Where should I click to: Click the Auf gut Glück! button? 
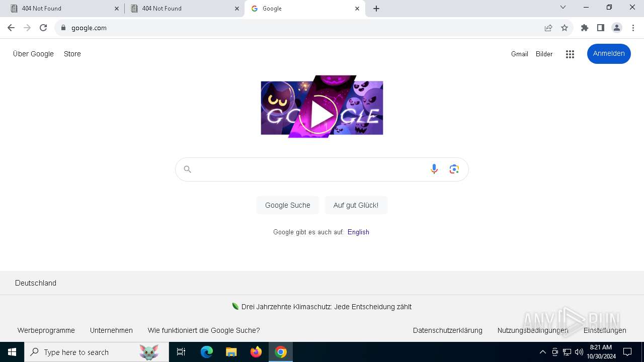coord(356,205)
